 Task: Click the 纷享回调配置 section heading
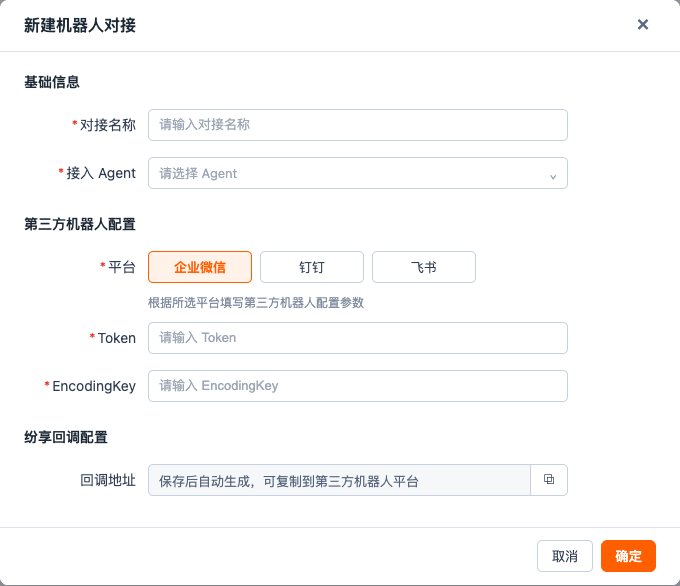click(66, 437)
